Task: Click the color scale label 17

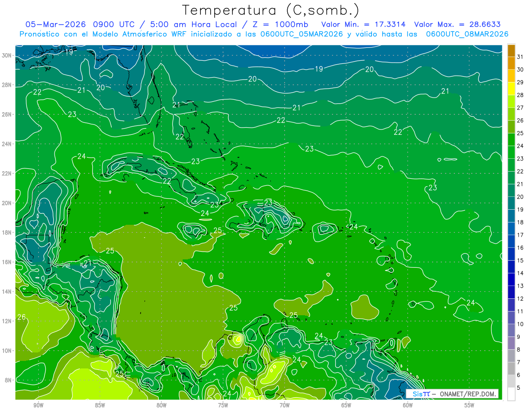Action: 520,235
